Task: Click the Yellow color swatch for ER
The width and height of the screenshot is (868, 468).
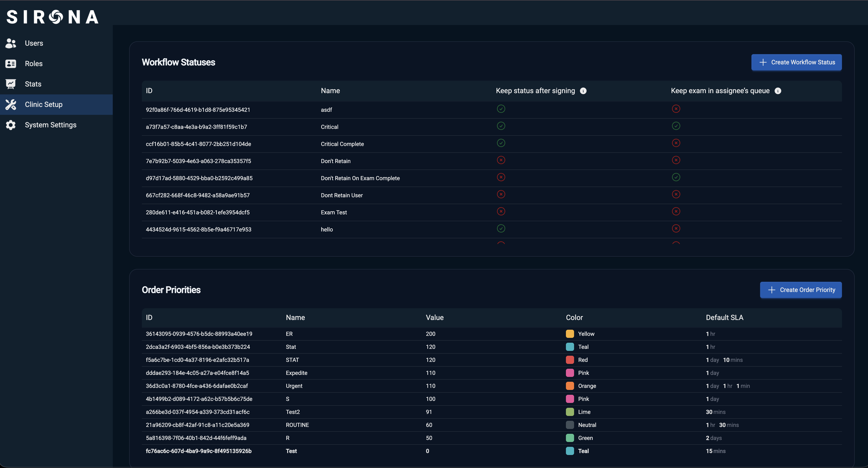Action: point(570,334)
